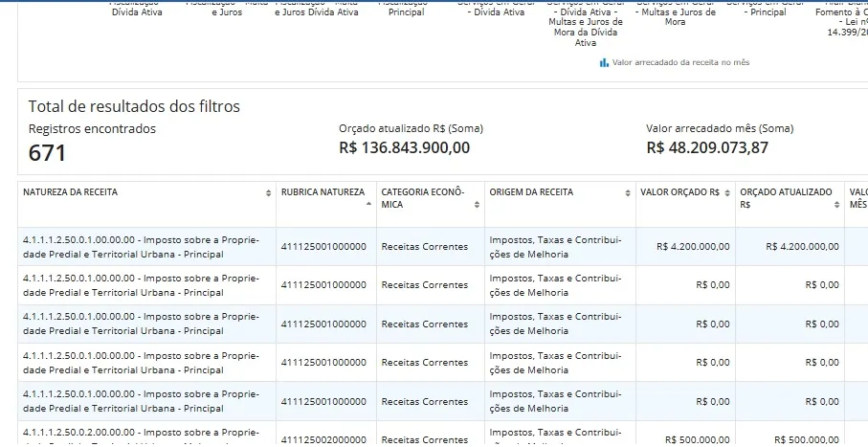
Task: Select first 411125001000000 rubrica cell
Action: (323, 247)
